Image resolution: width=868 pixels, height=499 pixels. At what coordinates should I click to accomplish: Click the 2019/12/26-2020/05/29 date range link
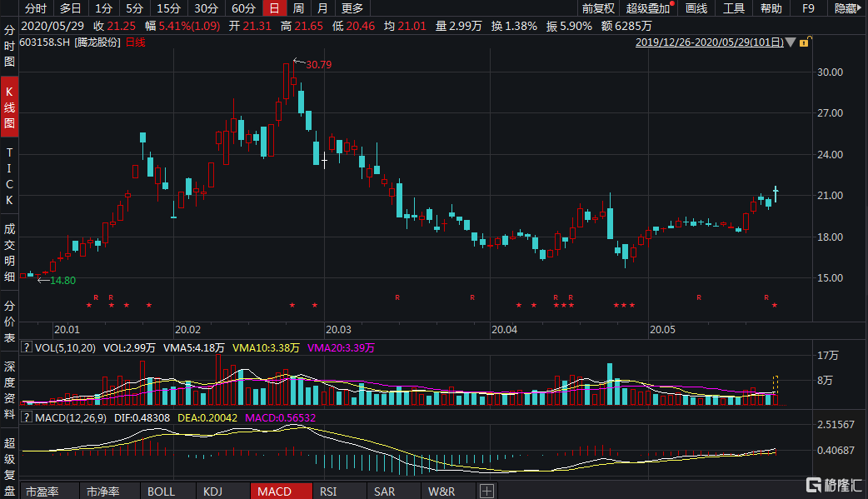tap(710, 42)
